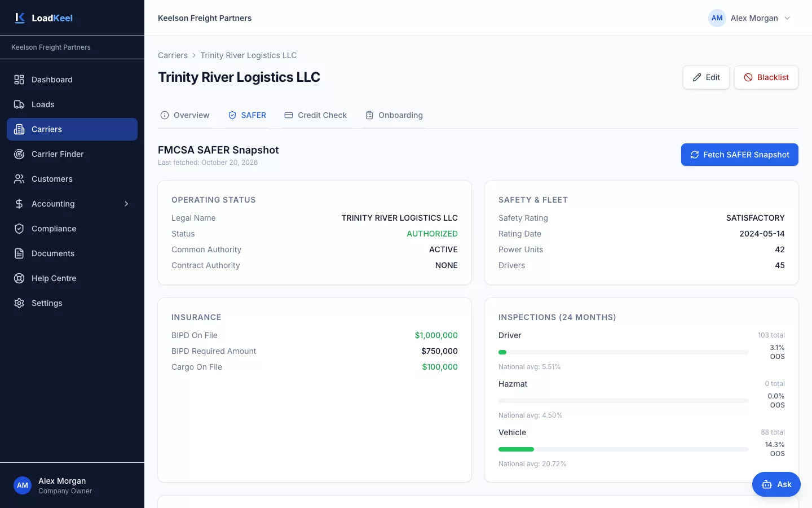
Task: Click the Help Centre lifebuoy icon
Action: point(19,278)
